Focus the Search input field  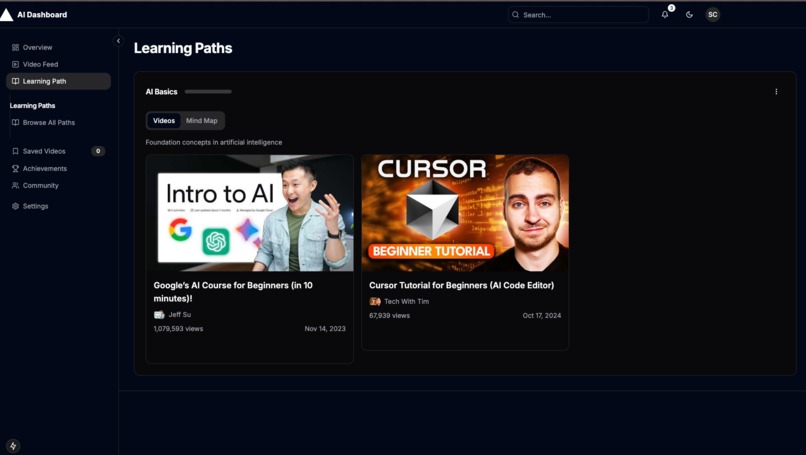coord(578,15)
